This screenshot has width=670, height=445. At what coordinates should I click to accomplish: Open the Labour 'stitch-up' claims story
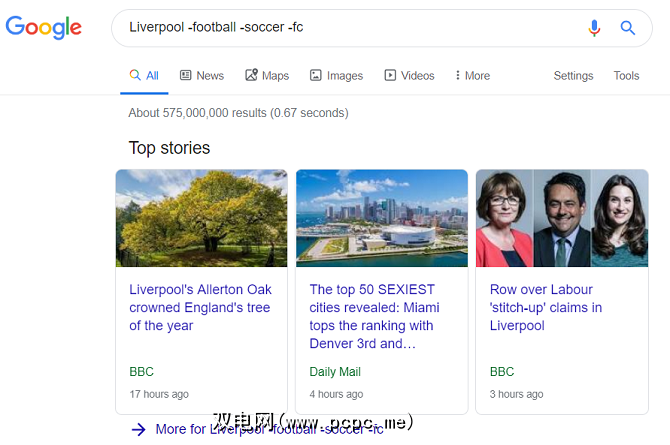546,307
